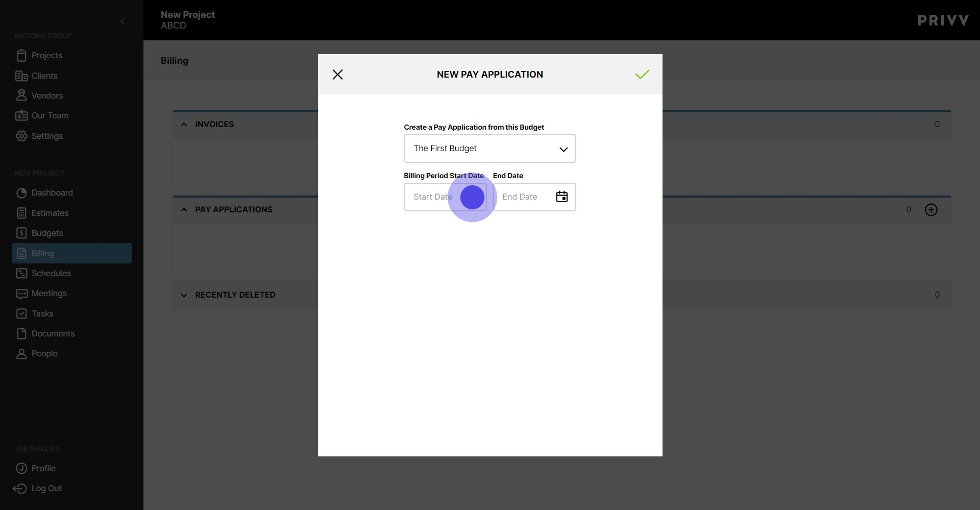980x510 pixels.
Task: Go to Dashboard label in sidebar
Action: (52, 192)
